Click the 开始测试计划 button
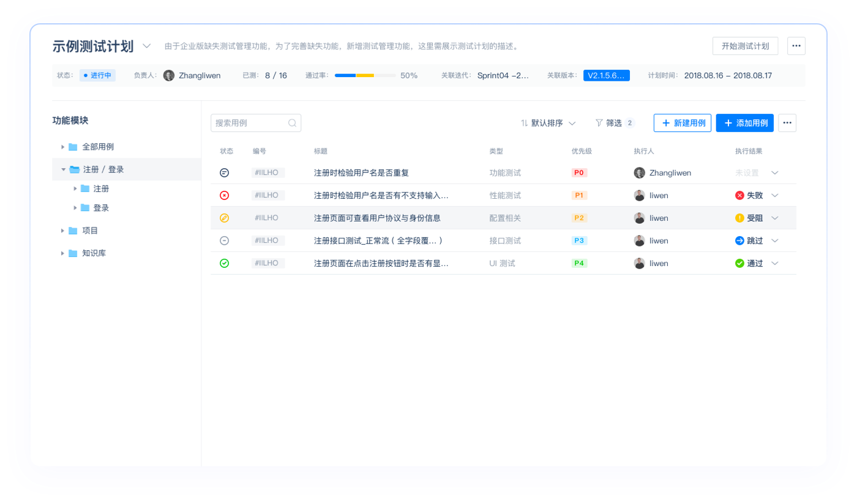The width and height of the screenshot is (857, 504). 745,46
